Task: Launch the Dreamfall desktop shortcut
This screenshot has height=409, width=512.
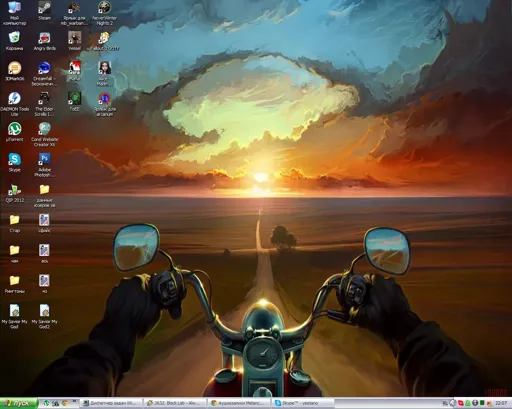Action: coord(44,74)
